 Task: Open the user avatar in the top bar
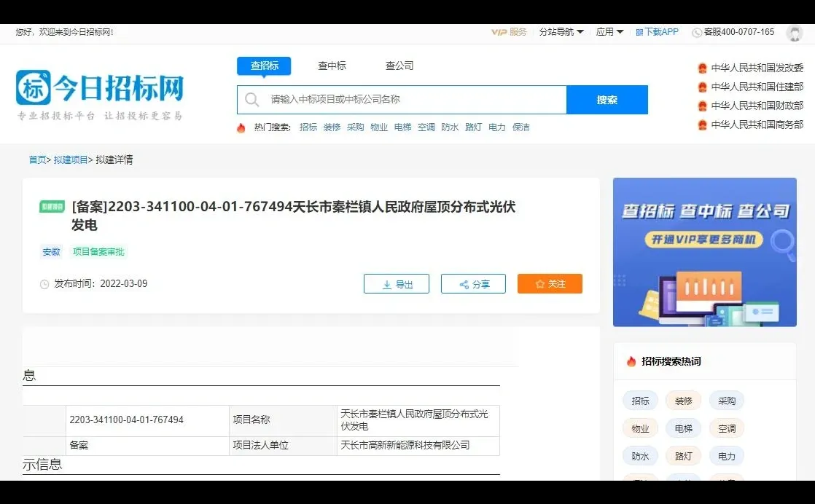795,33
